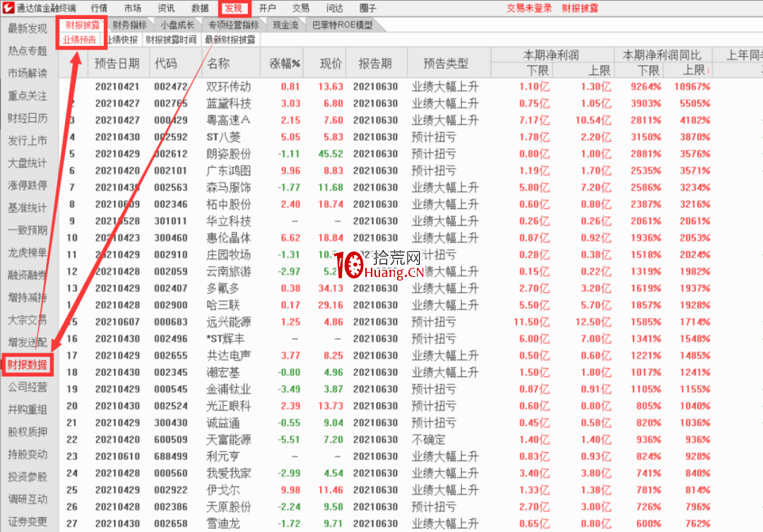Open the 行情 menu
763x532 pixels.
(99, 8)
